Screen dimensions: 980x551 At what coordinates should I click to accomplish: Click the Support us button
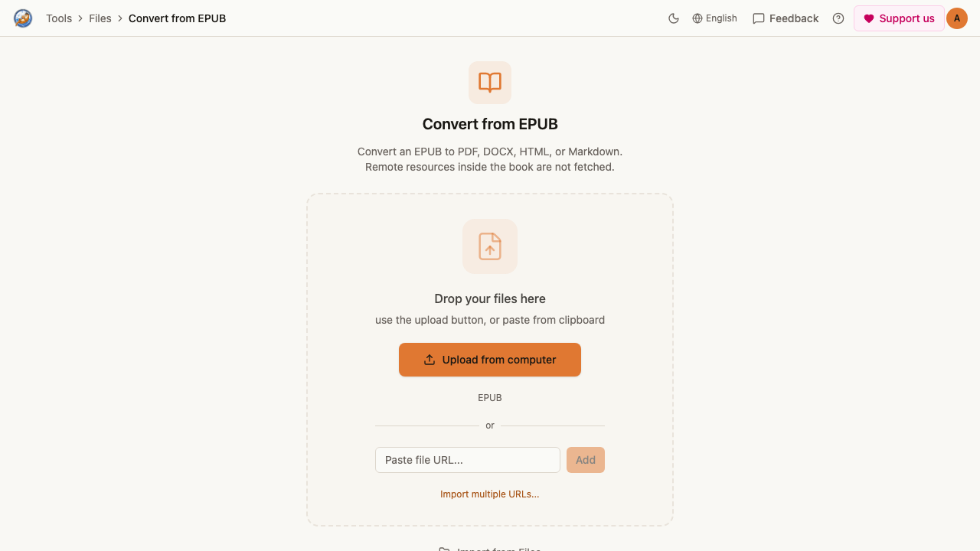click(899, 18)
